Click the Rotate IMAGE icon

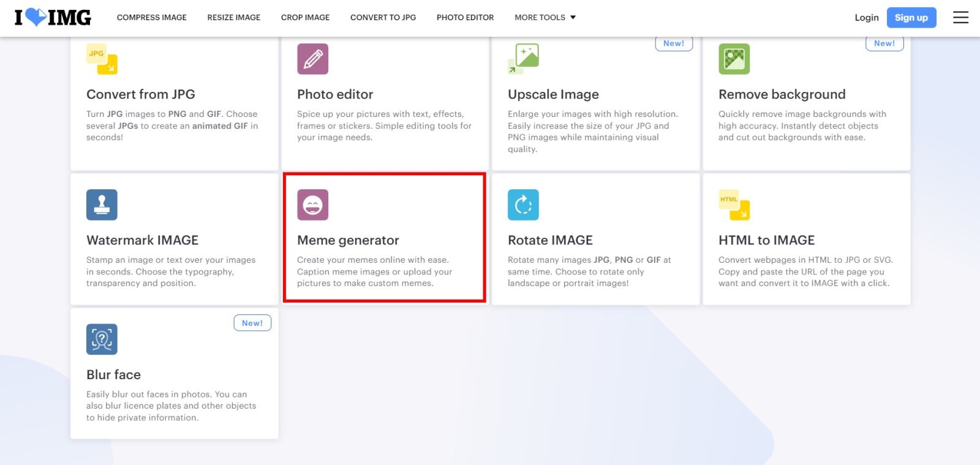coord(523,205)
